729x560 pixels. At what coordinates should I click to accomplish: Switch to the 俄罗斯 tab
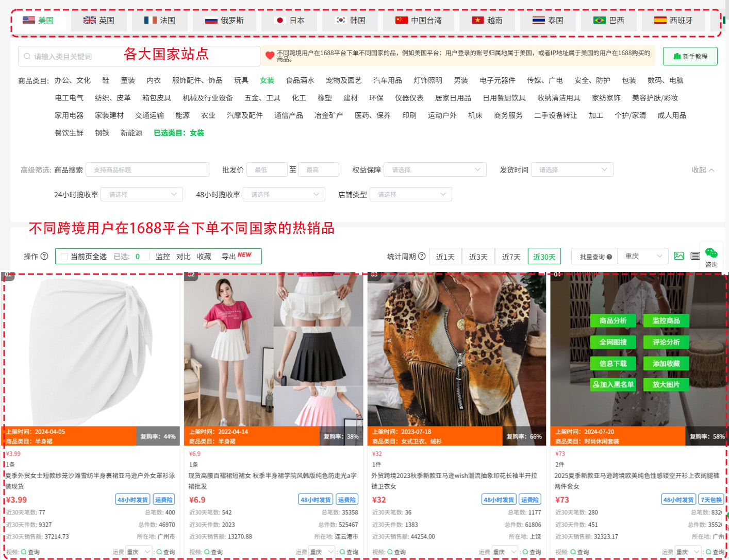coord(225,21)
